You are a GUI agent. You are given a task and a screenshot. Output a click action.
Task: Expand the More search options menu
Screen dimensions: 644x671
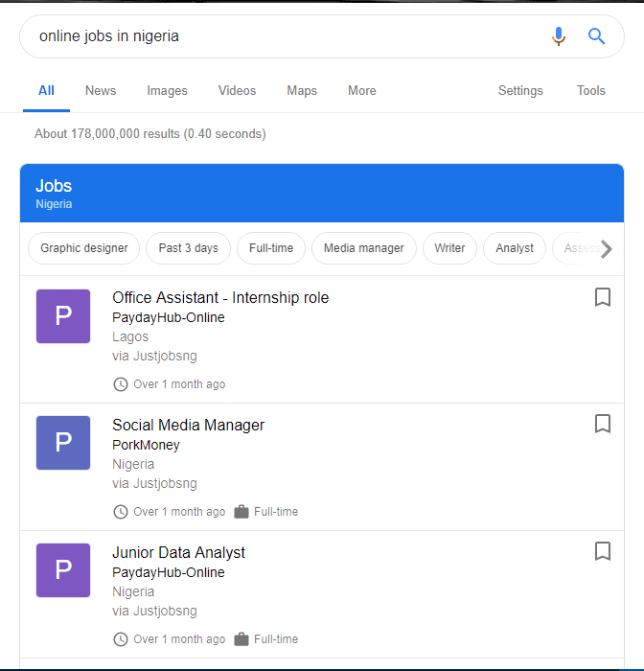tap(362, 91)
